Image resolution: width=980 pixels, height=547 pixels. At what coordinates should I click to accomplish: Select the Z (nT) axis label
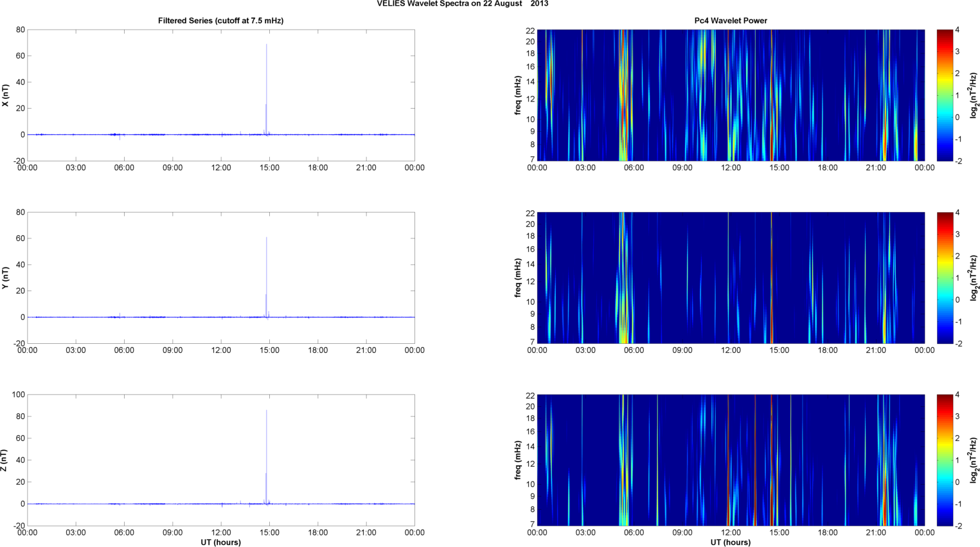click(6, 460)
